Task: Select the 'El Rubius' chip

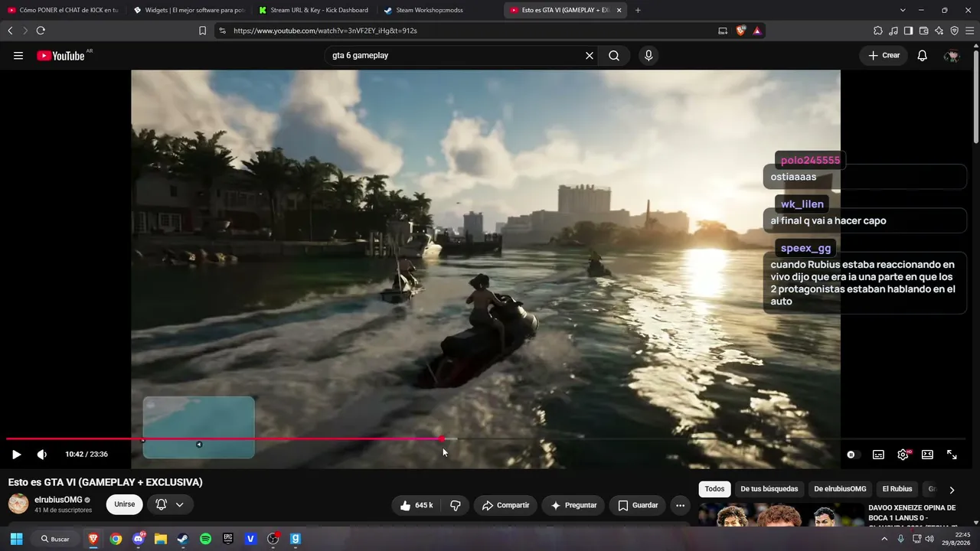Action: pos(897,489)
